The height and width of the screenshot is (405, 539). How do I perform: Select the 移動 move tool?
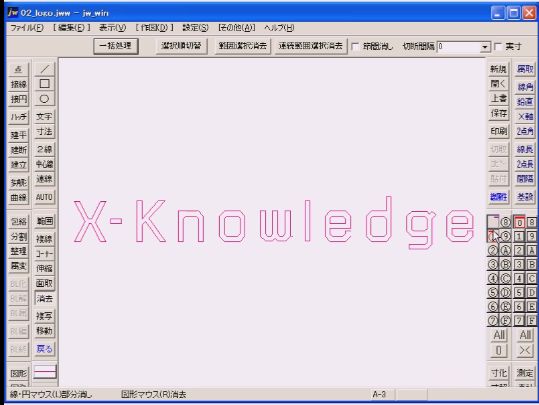pos(44,331)
